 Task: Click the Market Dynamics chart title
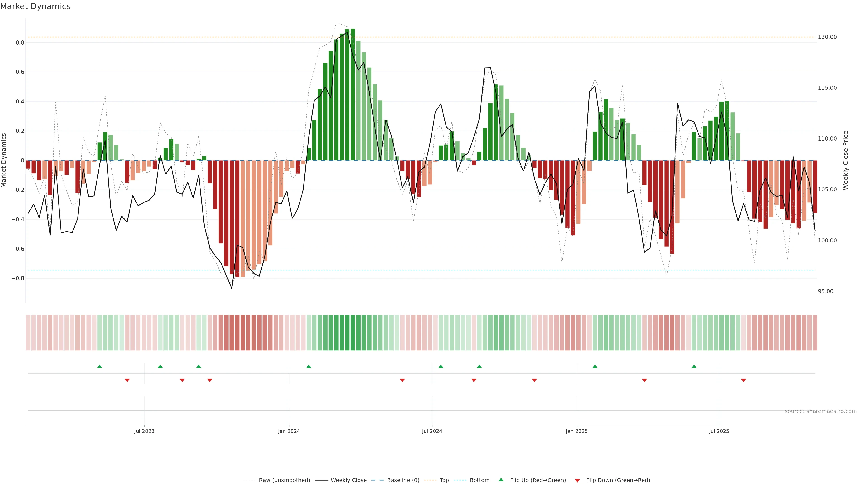tap(35, 6)
